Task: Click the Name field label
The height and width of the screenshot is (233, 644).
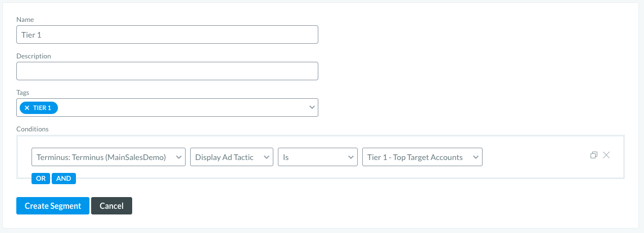Action: (25, 20)
